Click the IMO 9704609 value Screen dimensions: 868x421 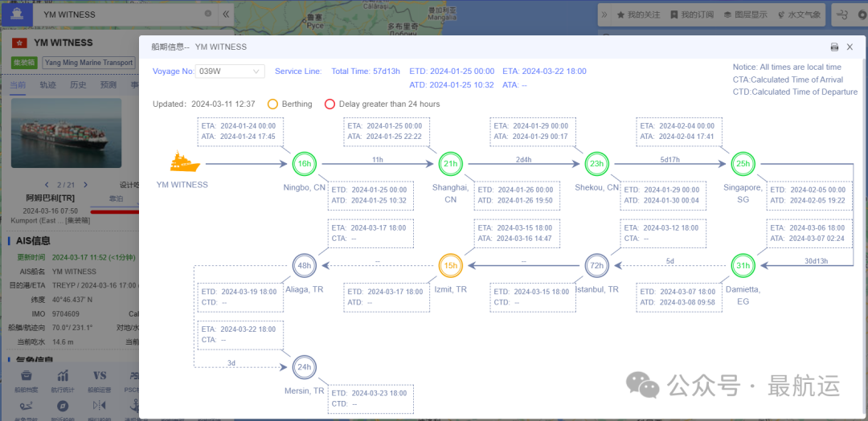[66, 313]
